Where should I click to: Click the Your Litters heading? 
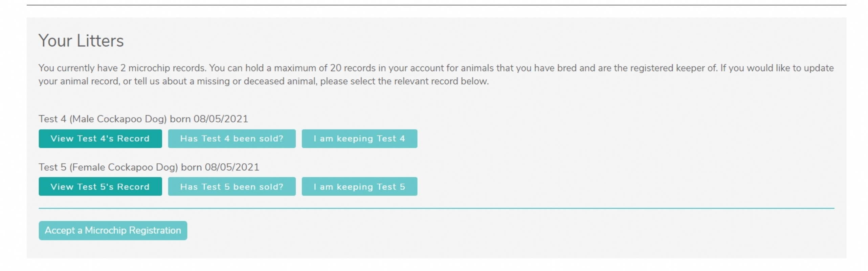tap(81, 41)
